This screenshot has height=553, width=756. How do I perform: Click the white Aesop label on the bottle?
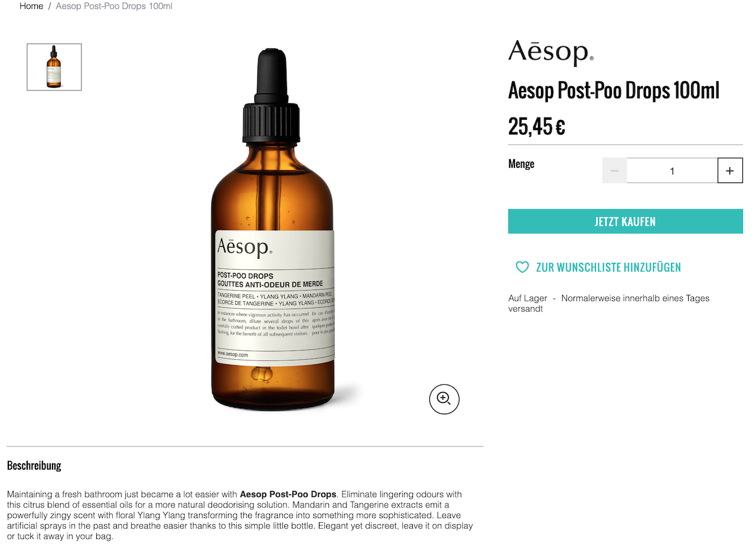(275, 298)
